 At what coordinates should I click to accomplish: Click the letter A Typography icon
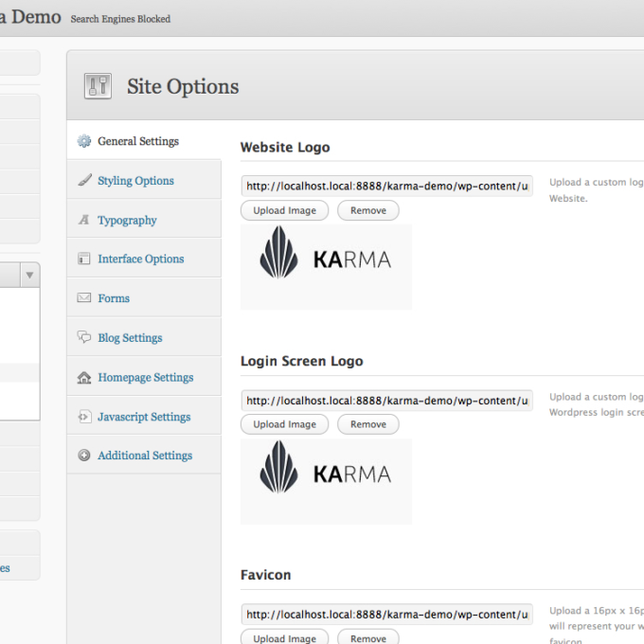[84, 221]
